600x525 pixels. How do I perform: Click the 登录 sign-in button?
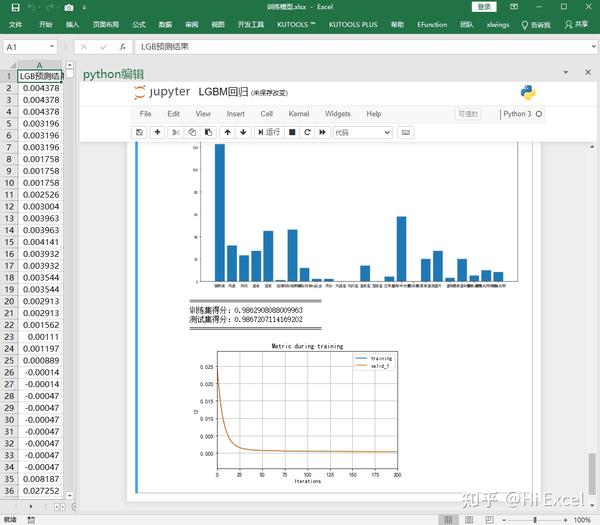[x=484, y=7]
